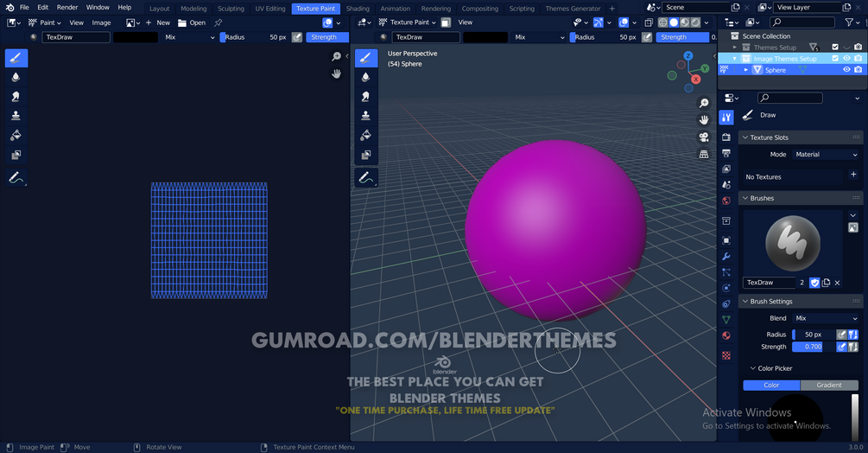868x453 pixels.
Task: Toggle exclude checkbox for Themes Setup collection
Action: (x=835, y=47)
